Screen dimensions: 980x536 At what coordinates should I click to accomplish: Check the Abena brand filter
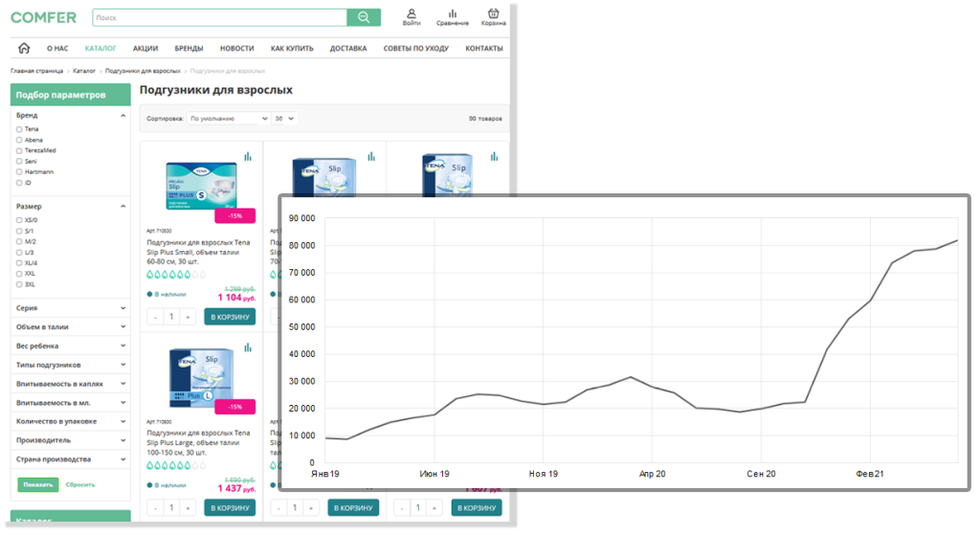pyautogui.click(x=19, y=140)
